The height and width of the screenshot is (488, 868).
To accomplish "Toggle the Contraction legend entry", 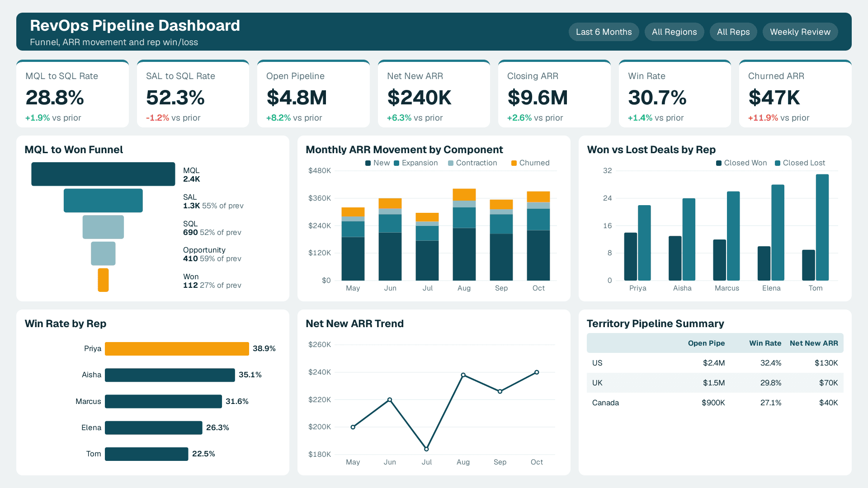I will click(472, 163).
